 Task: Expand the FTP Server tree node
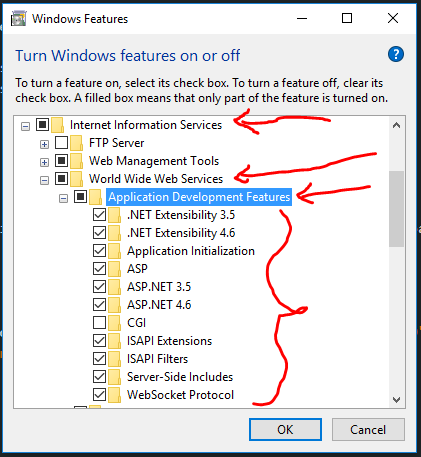pos(44,144)
